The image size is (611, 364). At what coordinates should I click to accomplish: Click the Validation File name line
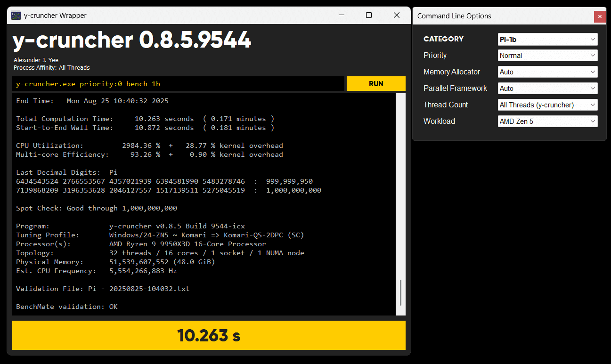(103, 289)
